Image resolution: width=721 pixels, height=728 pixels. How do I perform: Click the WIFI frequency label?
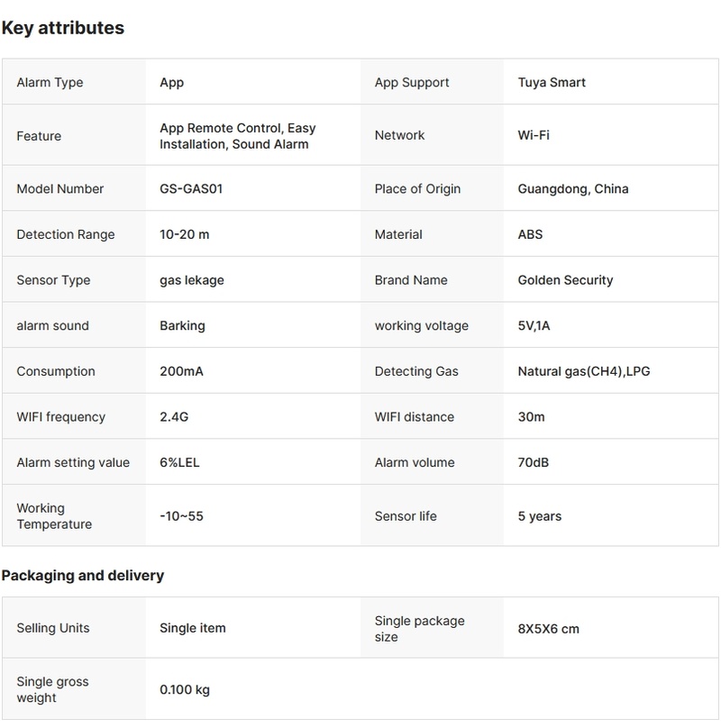click(60, 417)
